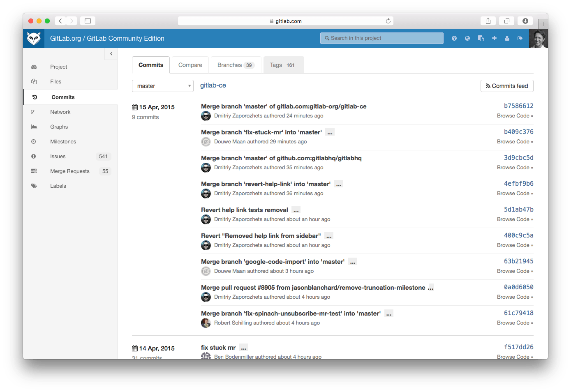Viewport: 571px width, 392px height.
Task: Go back with Safari's back arrow
Action: pos(60,21)
